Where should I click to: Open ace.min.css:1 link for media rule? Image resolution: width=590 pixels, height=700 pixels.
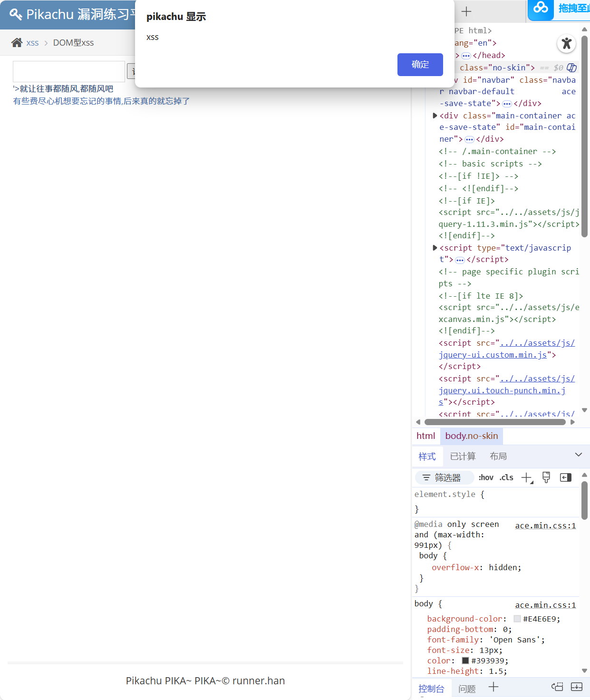[545, 525]
